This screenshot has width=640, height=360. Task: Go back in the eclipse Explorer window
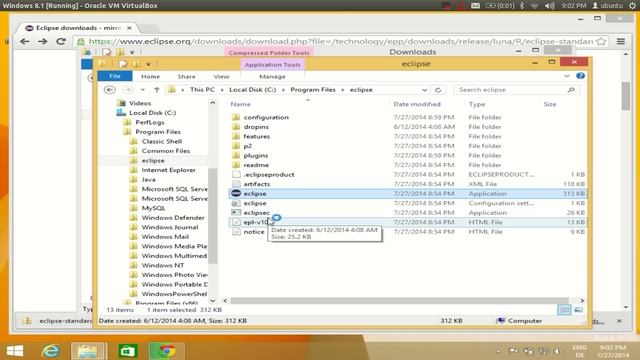[110, 90]
